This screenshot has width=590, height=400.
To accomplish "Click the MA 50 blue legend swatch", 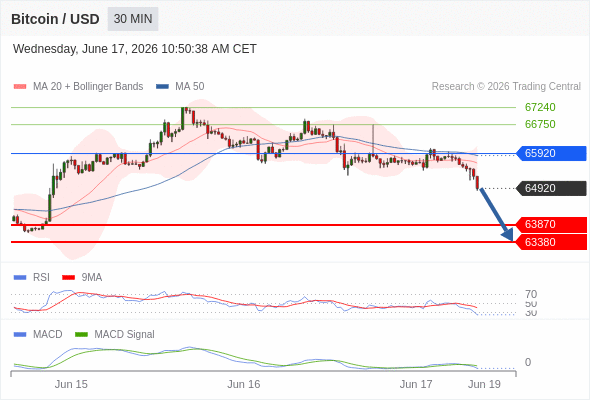I will click(x=162, y=87).
